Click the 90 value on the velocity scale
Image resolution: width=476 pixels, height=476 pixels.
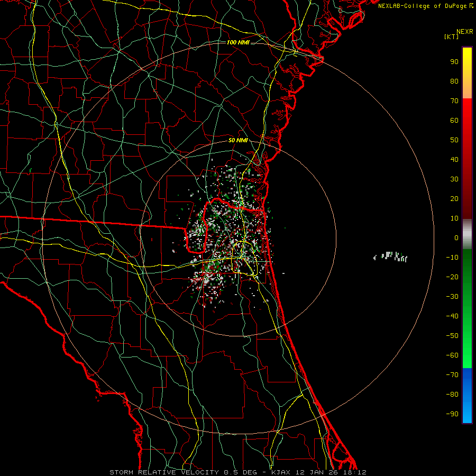tap(454, 62)
